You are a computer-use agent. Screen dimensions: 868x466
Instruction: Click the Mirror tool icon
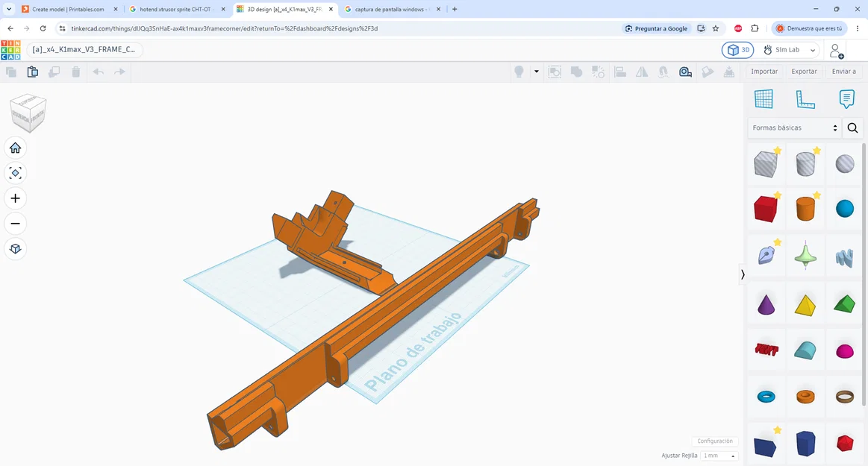tap(642, 72)
